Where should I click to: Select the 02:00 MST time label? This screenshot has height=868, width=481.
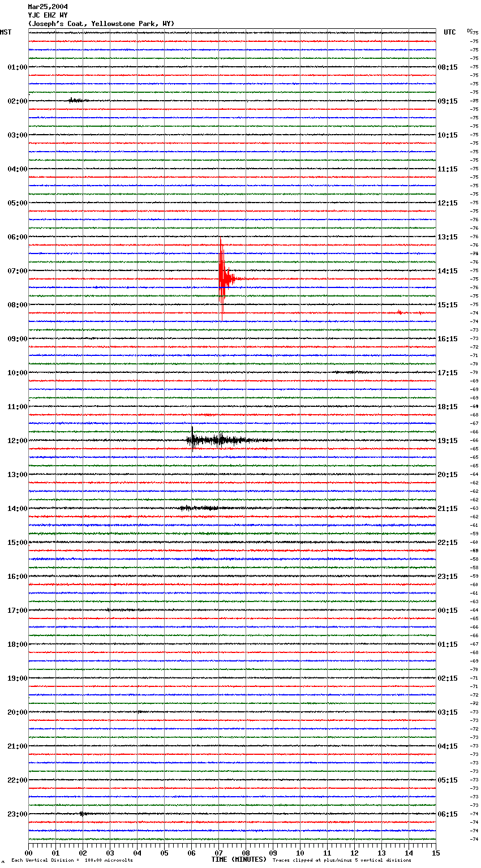coord(18,101)
